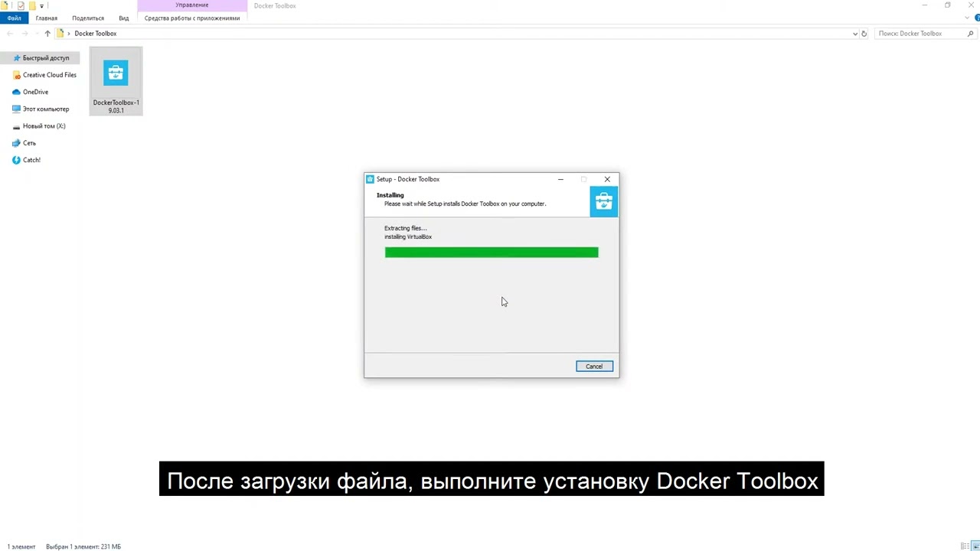Select Сеть in the navigation pane
This screenshot has height=551, width=980.
pos(29,143)
